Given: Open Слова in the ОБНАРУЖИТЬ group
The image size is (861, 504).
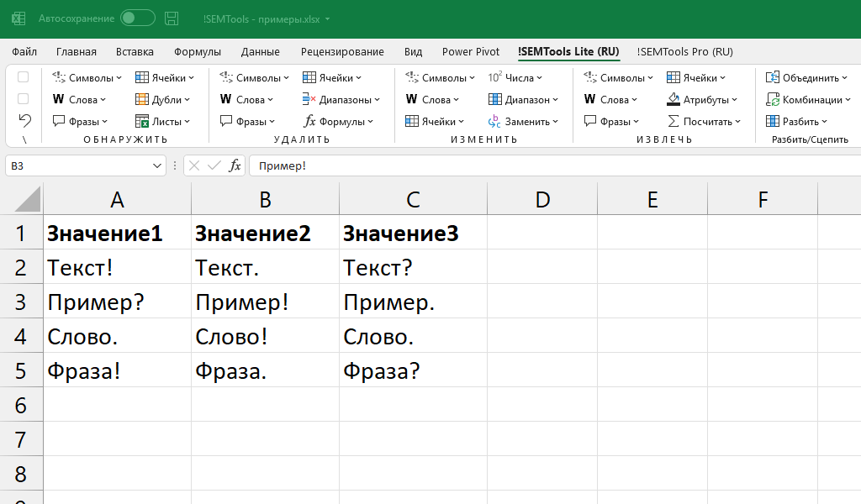Looking at the screenshot, I should pos(79,100).
